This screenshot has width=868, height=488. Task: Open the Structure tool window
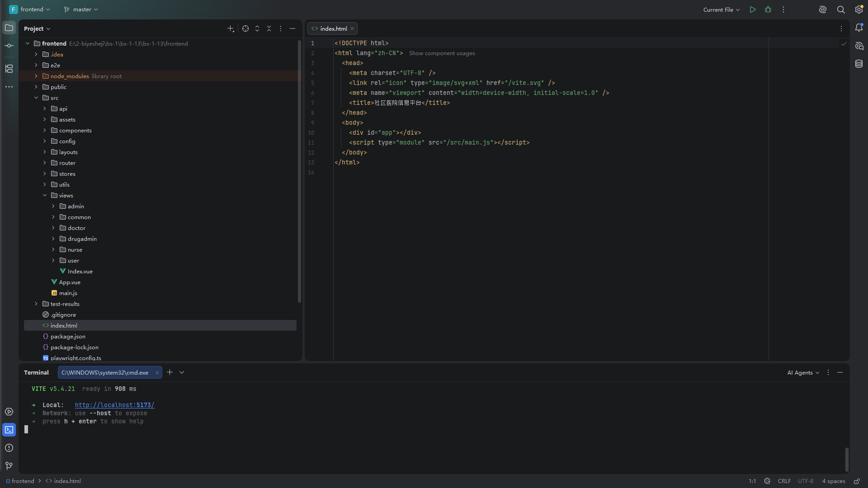(9, 69)
